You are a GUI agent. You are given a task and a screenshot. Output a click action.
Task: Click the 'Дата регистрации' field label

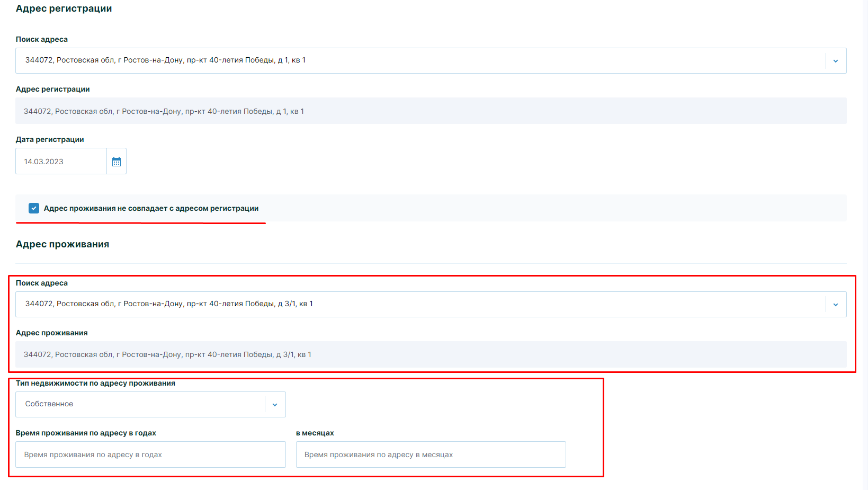tap(50, 139)
